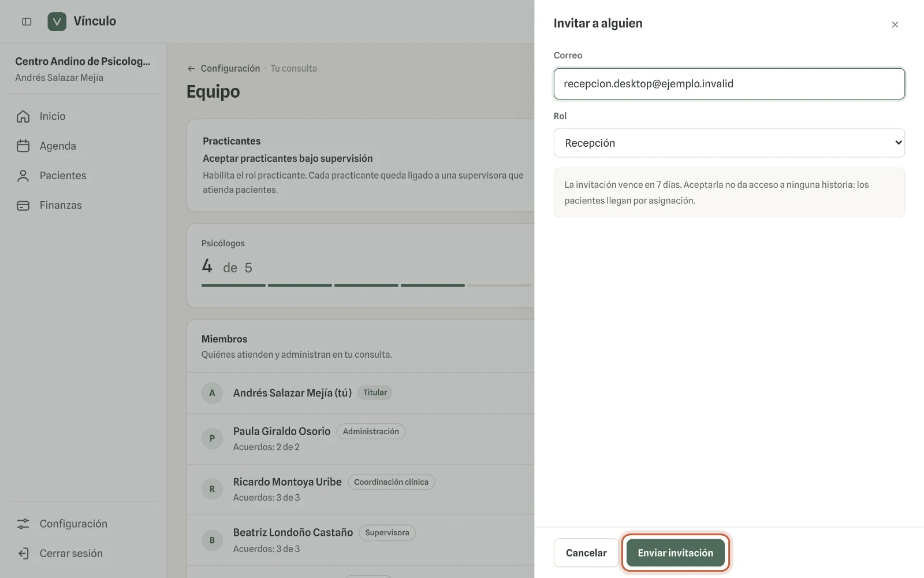Toggle the sidebar panel icon

click(x=27, y=22)
